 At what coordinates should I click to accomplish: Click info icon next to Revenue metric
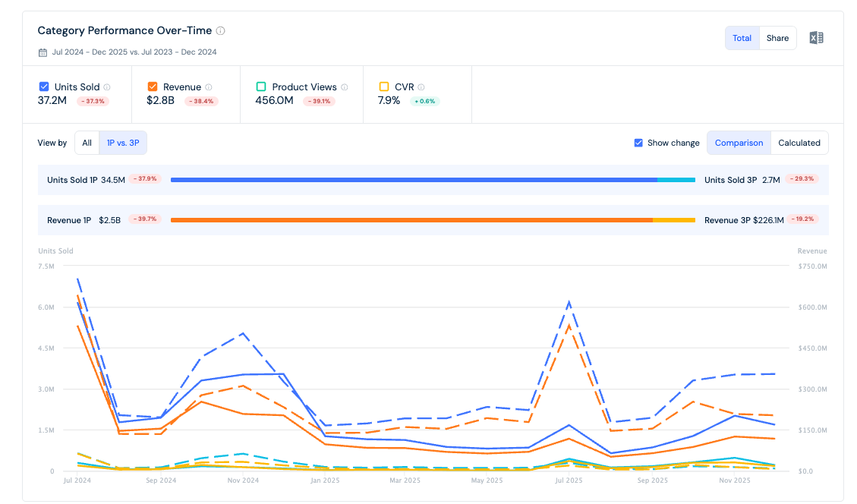coord(208,87)
